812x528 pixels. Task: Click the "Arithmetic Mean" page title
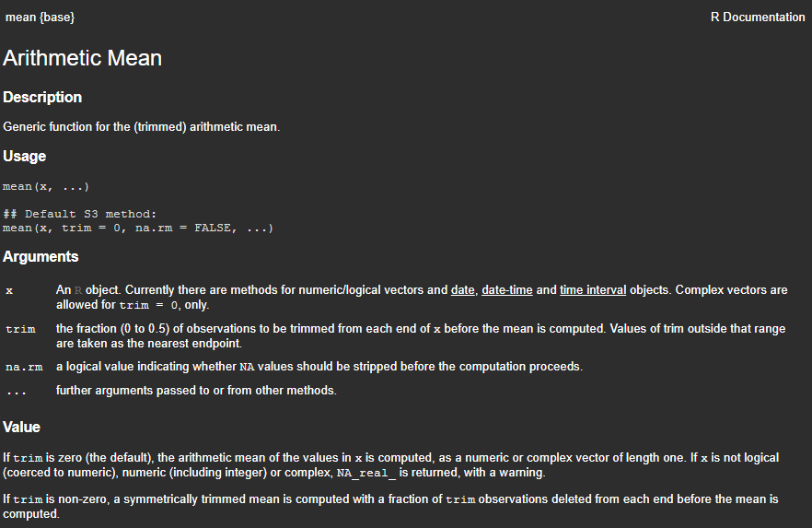coord(83,58)
